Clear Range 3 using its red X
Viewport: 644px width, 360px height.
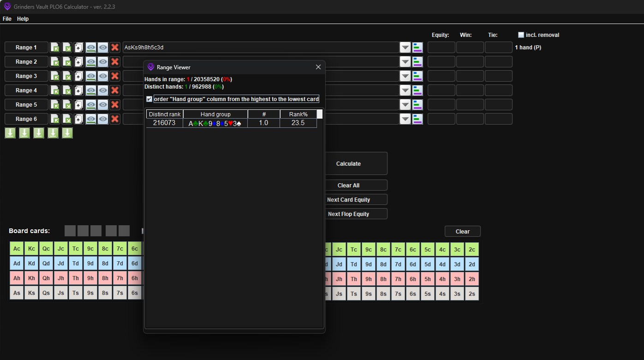[115, 76]
